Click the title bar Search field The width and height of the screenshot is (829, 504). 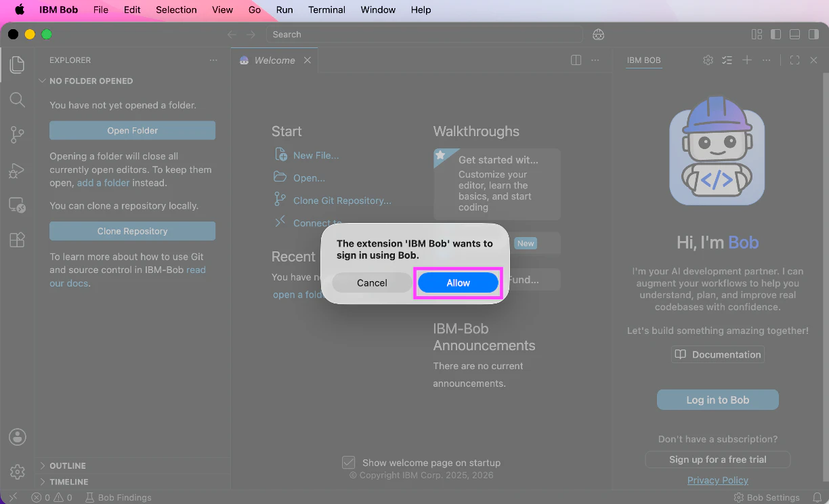425,35
